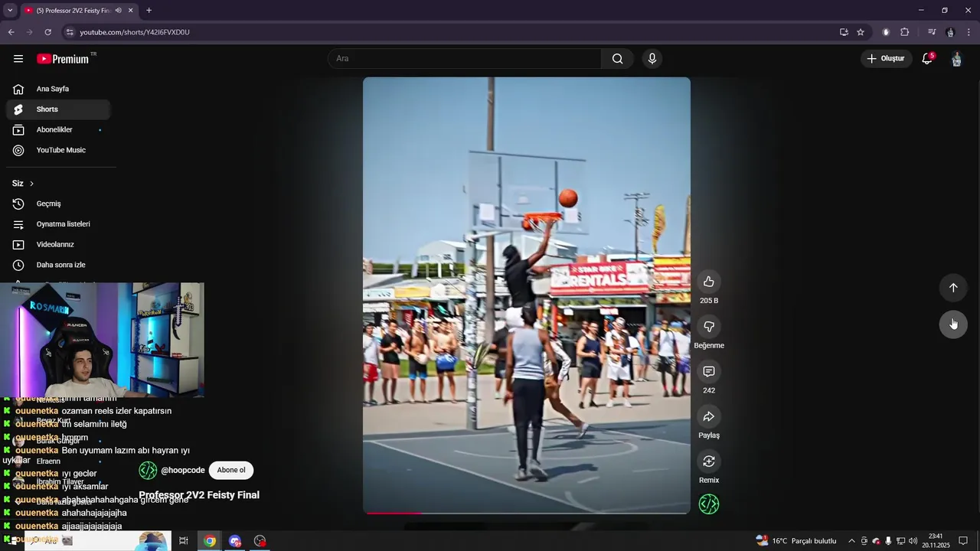Close the Professor 2V2 tab
This screenshot has width=980, height=551.
coord(130,11)
